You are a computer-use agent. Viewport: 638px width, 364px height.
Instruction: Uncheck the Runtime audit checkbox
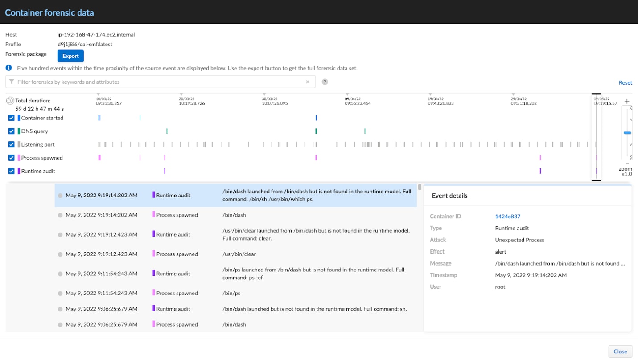tap(12, 171)
